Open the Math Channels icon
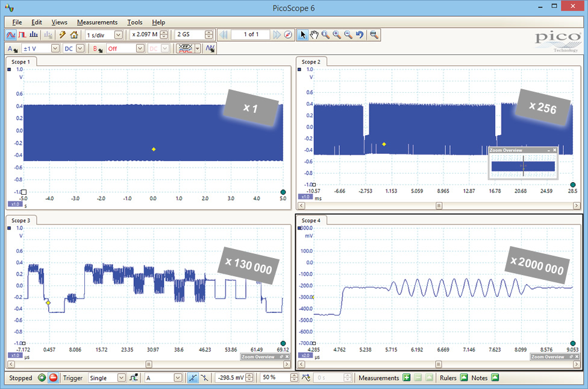Screen dimensions: 588x389 click(186, 48)
